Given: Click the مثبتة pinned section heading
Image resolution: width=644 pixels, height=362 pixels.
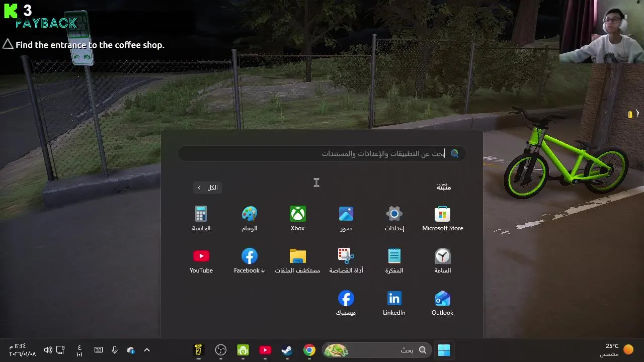Looking at the screenshot, I should click(444, 187).
